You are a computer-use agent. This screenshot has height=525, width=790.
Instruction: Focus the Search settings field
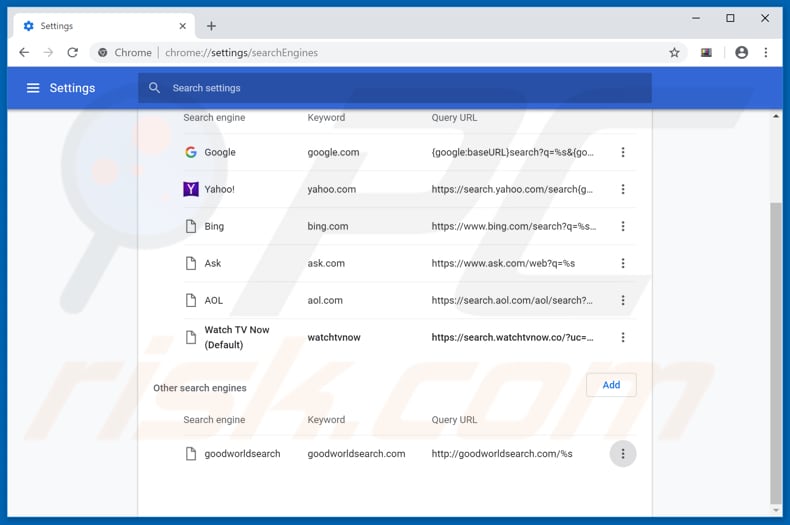(x=394, y=88)
